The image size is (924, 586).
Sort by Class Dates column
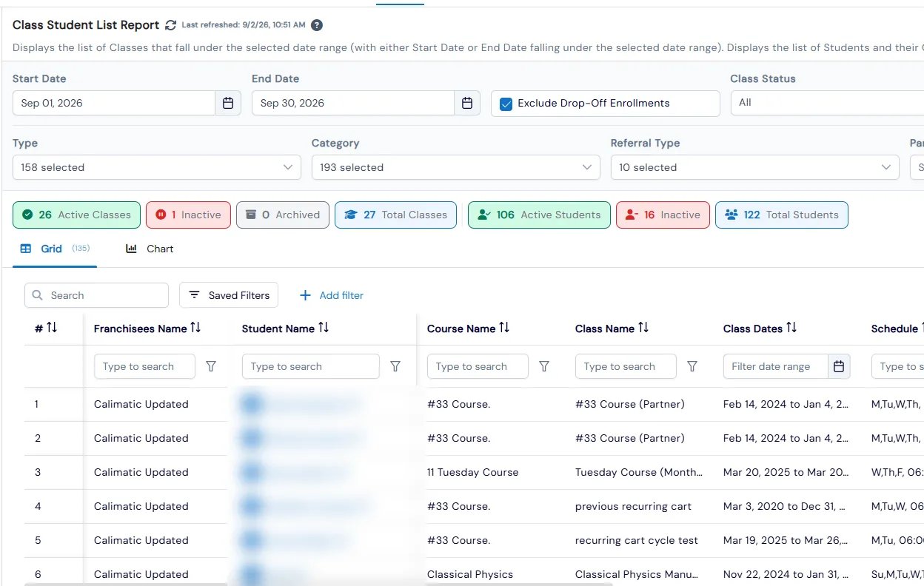791,328
